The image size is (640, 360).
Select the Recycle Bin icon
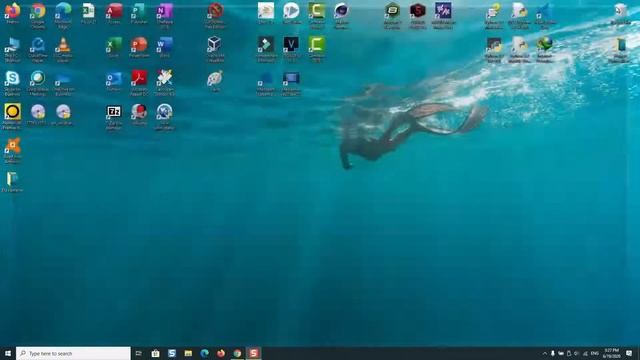(620, 13)
